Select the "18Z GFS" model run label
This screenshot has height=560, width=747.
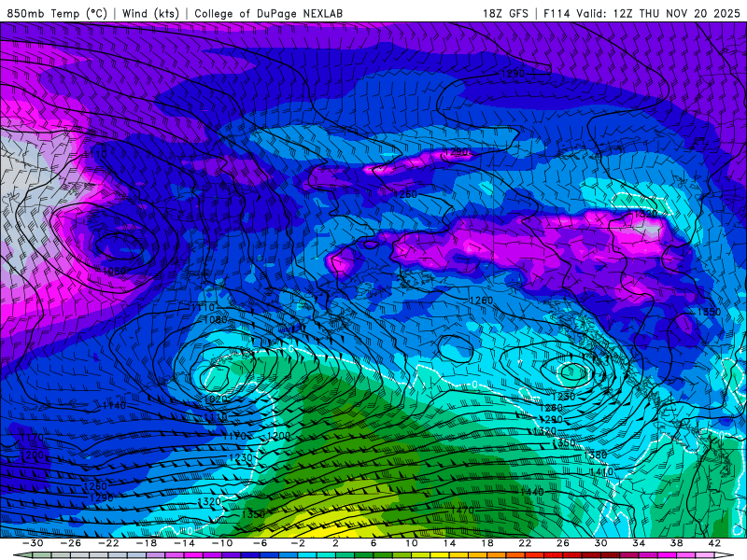click(505, 13)
